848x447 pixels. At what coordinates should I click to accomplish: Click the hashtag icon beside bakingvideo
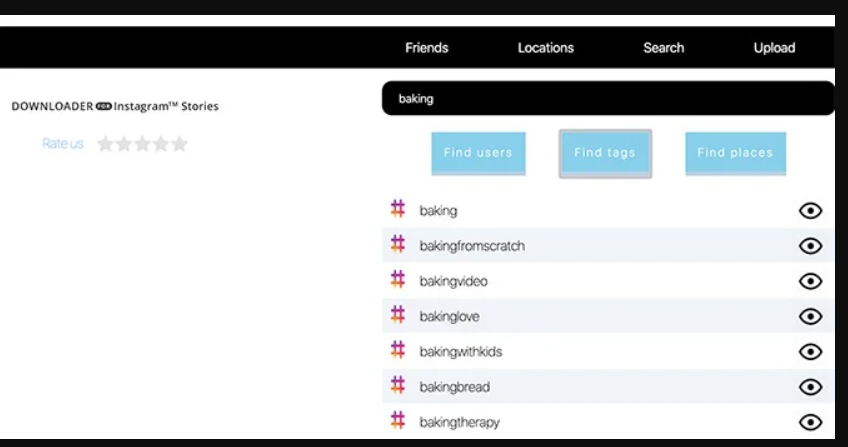(x=398, y=280)
